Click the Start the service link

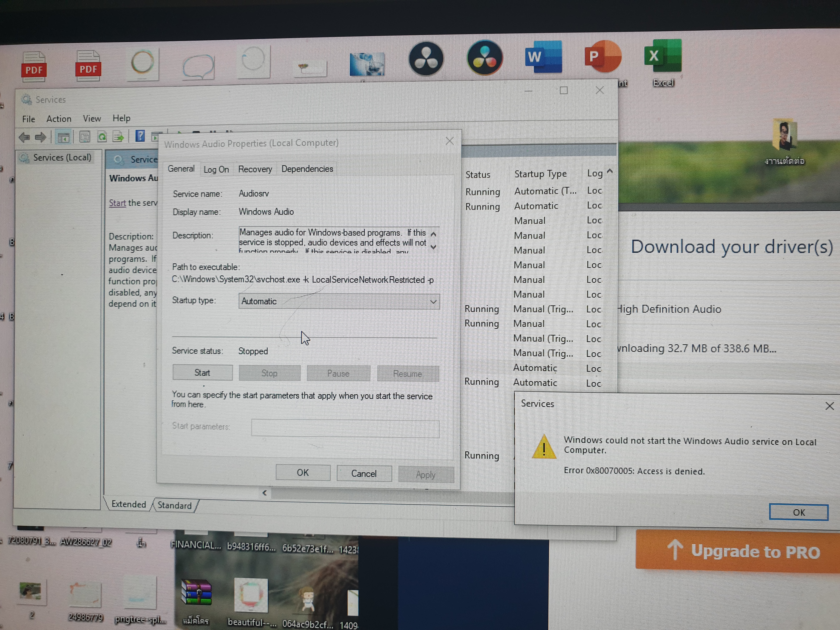(117, 203)
